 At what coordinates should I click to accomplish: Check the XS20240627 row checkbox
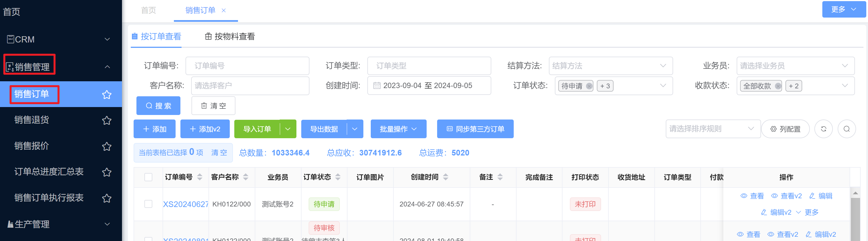click(148, 204)
